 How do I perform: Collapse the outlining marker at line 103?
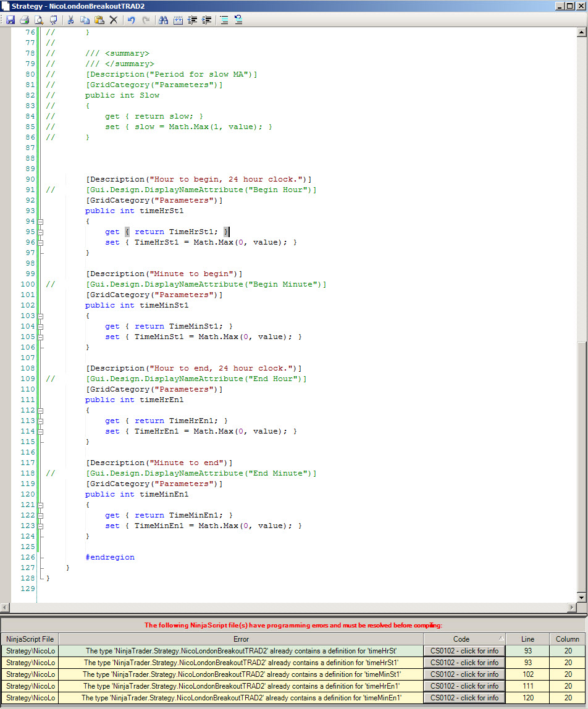pyautogui.click(x=40, y=316)
